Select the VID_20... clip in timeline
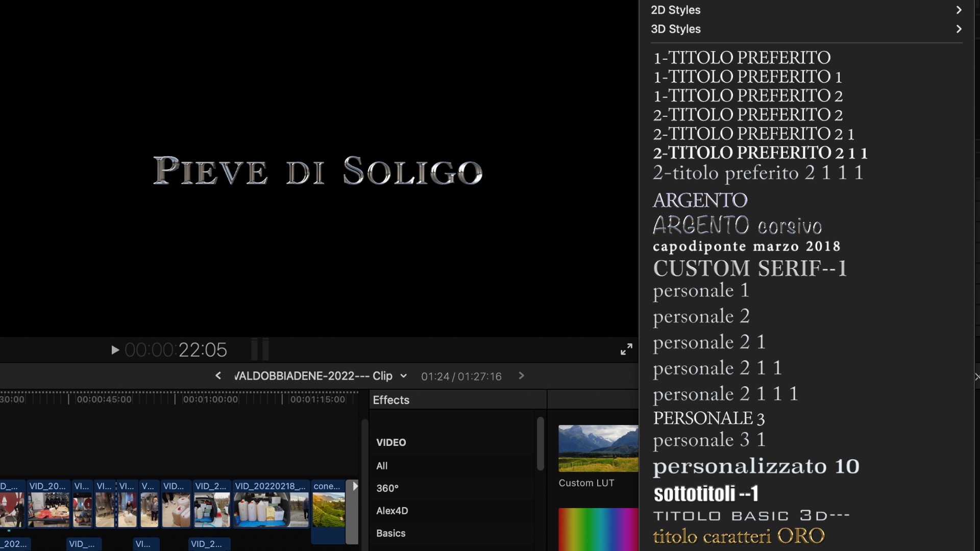 pyautogui.click(x=48, y=504)
